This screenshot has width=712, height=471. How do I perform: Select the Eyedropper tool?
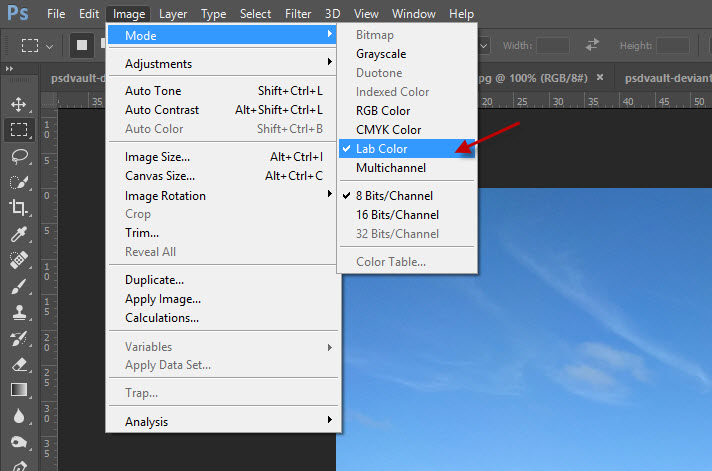point(18,234)
